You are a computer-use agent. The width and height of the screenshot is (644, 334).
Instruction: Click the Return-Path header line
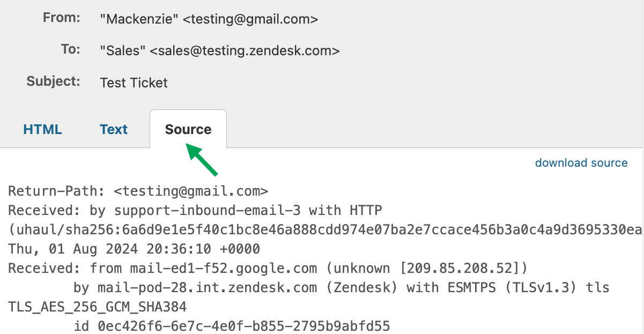point(138,191)
